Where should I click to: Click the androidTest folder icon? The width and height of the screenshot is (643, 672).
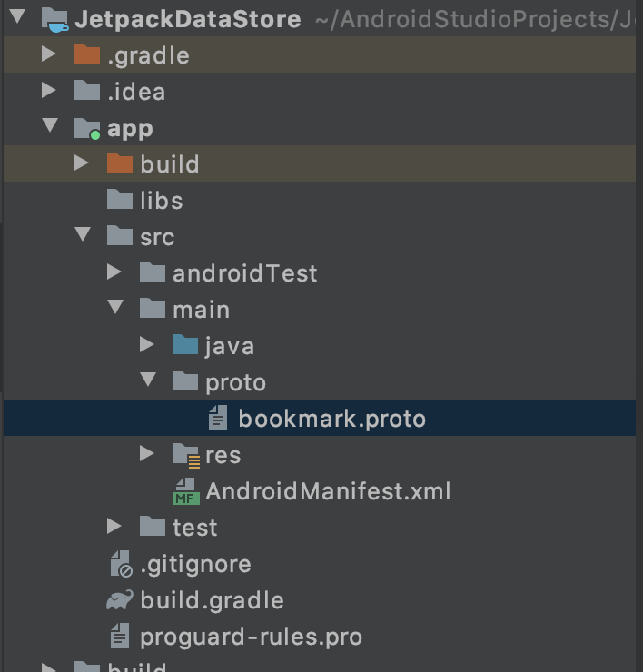pyautogui.click(x=153, y=272)
